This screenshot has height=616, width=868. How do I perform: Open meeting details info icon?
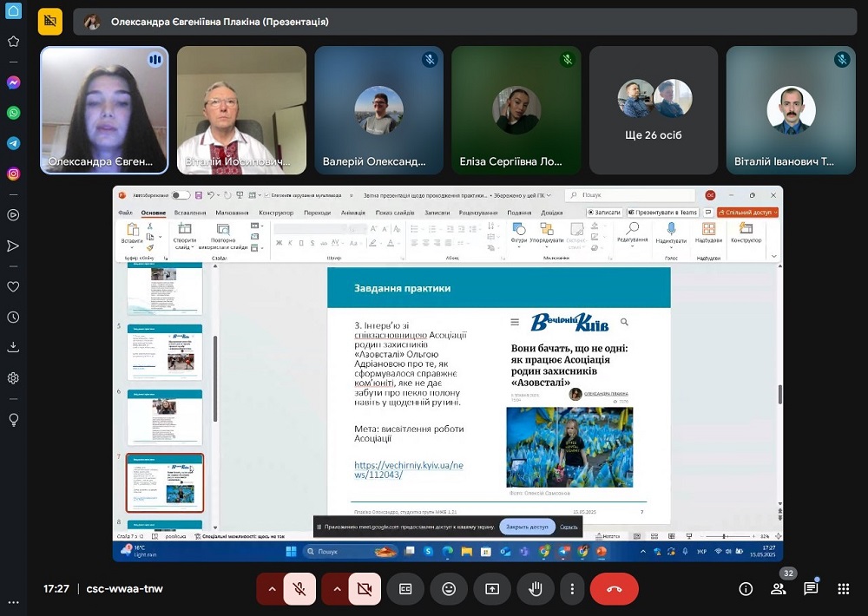click(x=746, y=589)
